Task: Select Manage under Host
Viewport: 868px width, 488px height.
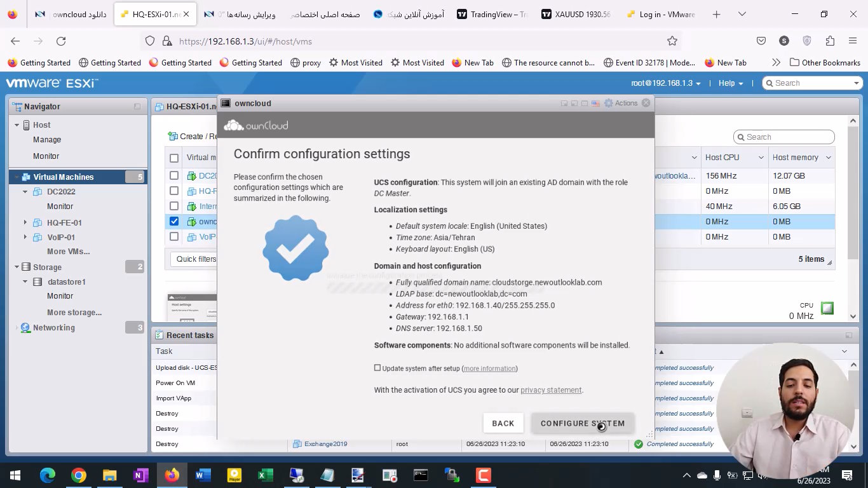Action: point(47,140)
